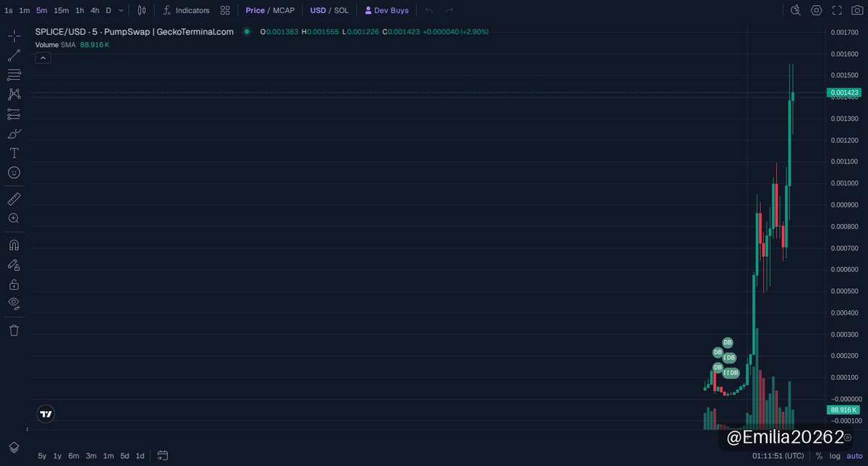Open the object tree layers panel
This screenshot has width=868, height=466.
click(x=14, y=447)
